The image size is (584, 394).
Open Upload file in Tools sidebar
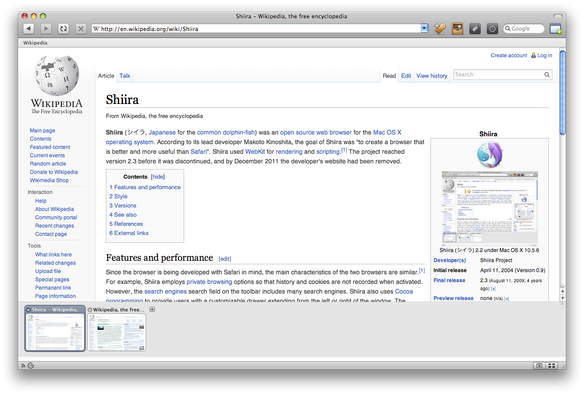48,271
